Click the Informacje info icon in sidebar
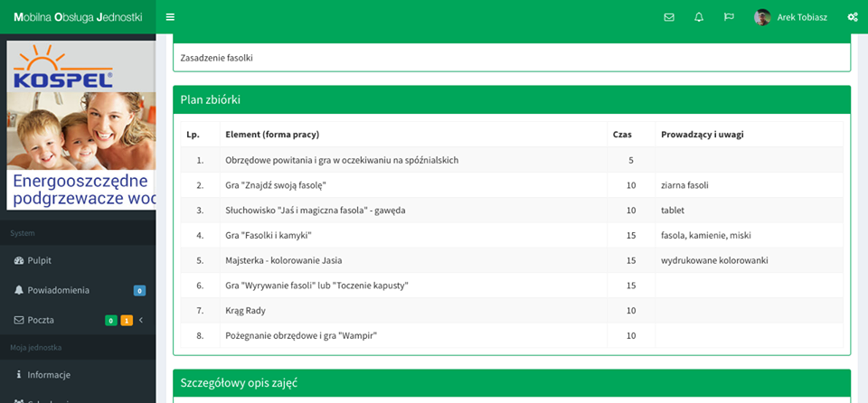The width and height of the screenshot is (868, 403). (x=18, y=374)
